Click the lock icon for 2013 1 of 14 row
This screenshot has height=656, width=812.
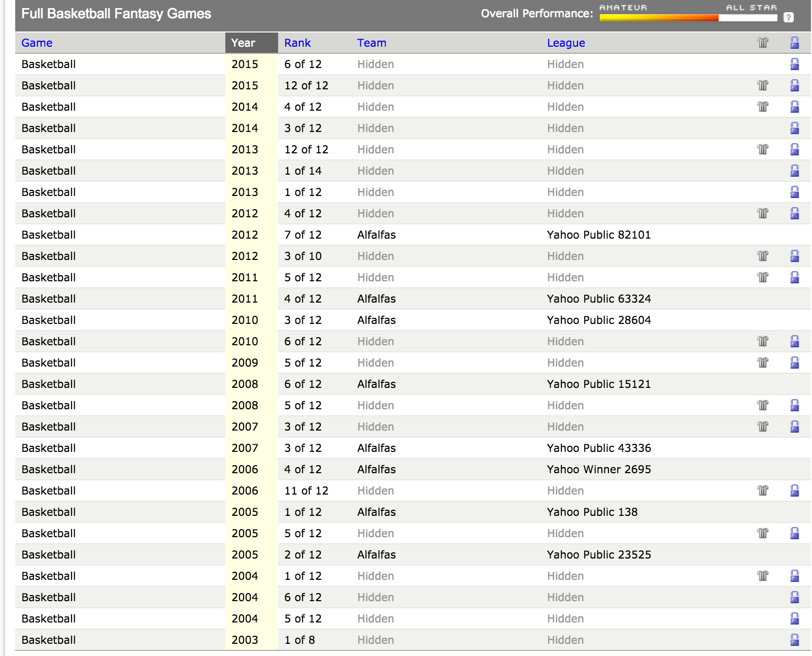click(795, 171)
